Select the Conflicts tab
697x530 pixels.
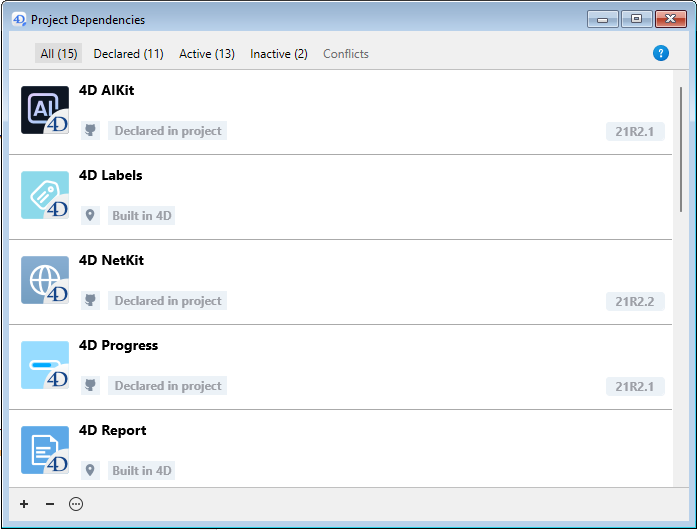346,54
